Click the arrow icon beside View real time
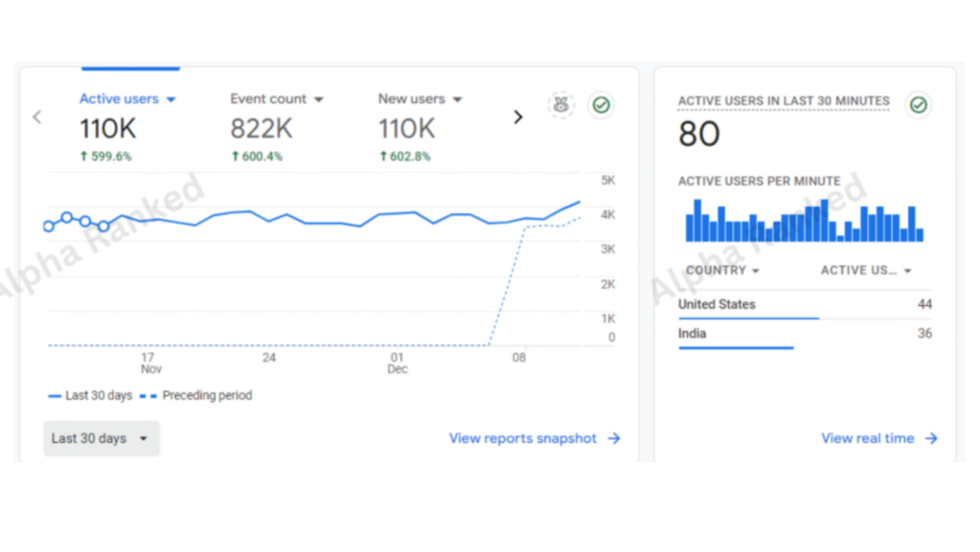This screenshot has width=980, height=552. (x=932, y=438)
